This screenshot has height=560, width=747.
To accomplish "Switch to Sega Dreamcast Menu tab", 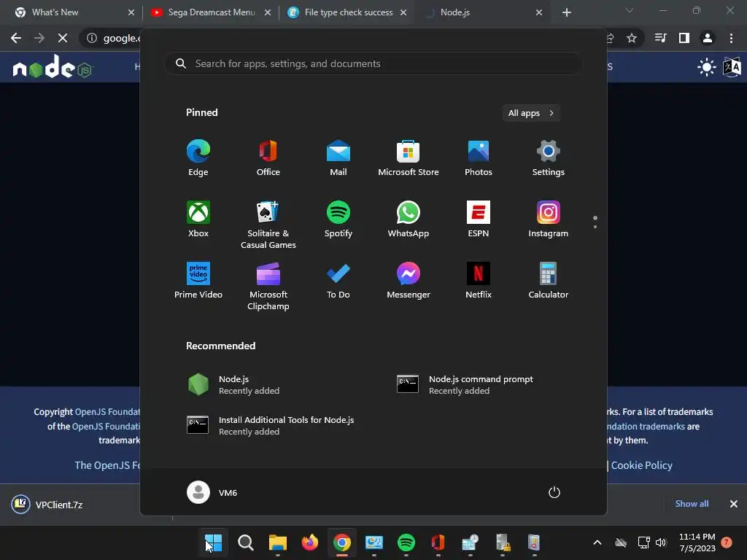I will coord(209,12).
